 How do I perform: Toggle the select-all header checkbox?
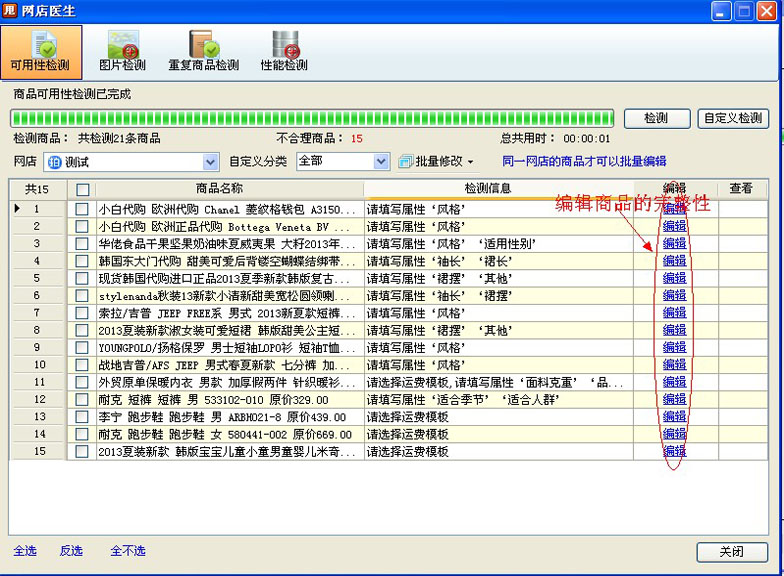click(82, 190)
